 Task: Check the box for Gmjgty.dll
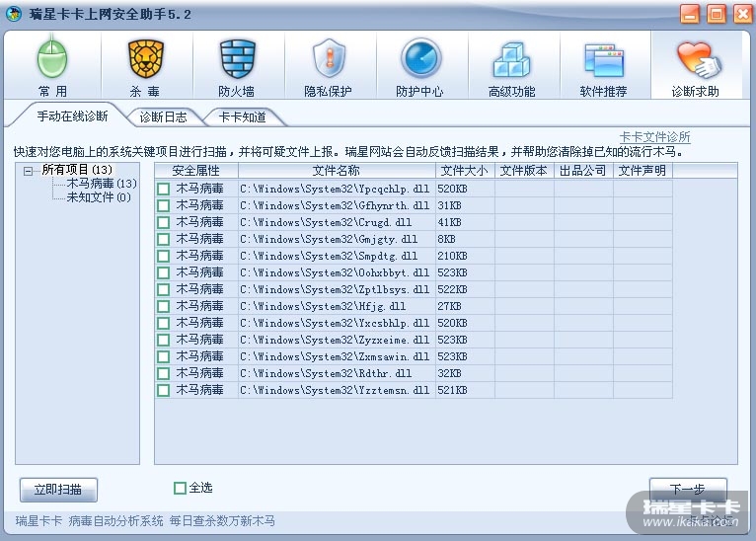pos(164,239)
